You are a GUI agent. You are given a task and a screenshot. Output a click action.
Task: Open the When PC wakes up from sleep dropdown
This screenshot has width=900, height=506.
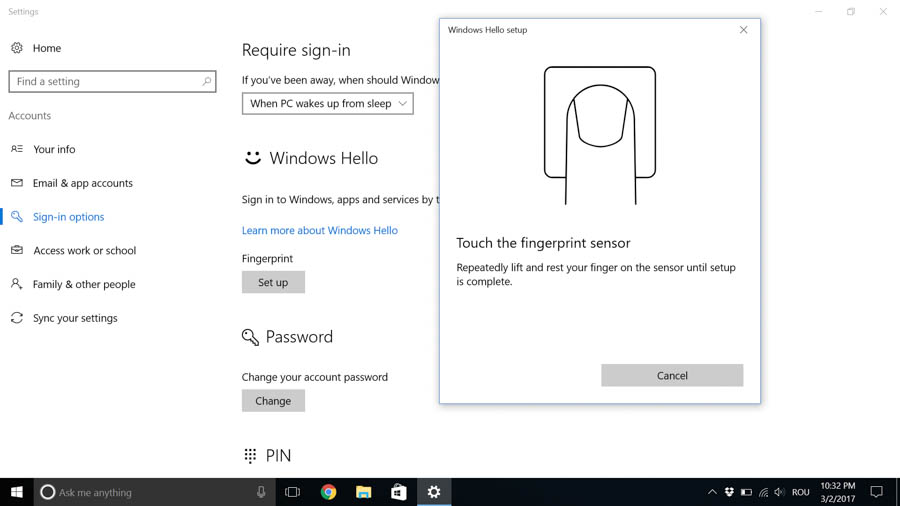click(x=328, y=104)
